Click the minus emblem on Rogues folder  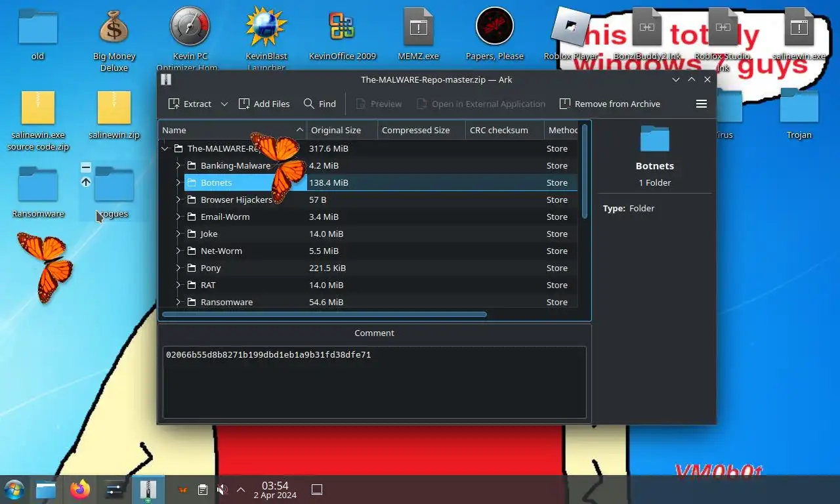[86, 167]
